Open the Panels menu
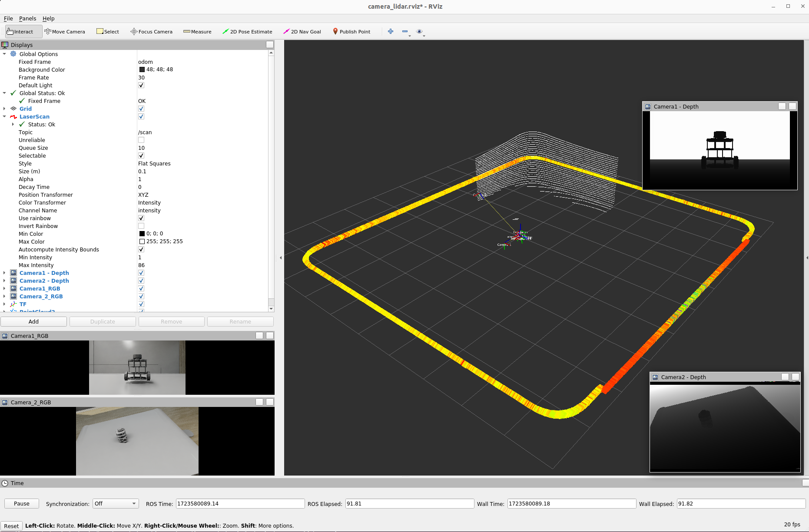 tap(27, 18)
